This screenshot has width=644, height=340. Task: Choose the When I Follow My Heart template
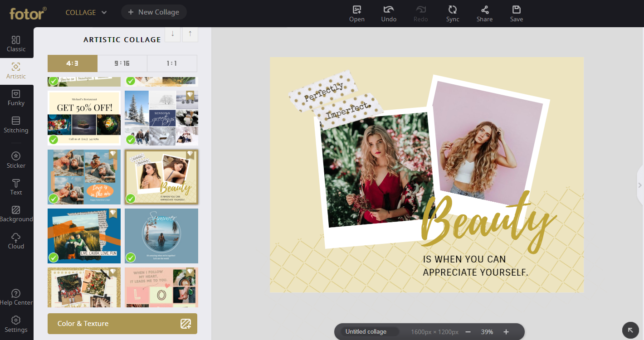161,287
